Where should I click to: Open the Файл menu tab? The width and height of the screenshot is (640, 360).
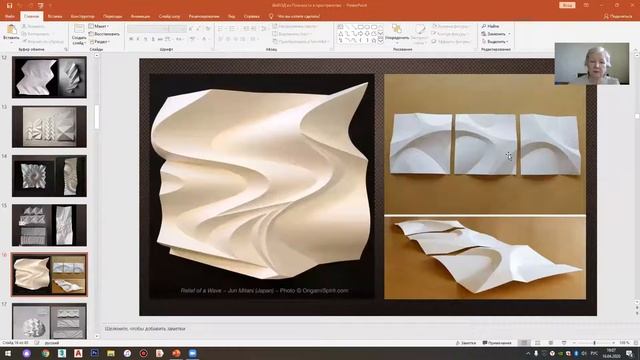pos(10,16)
